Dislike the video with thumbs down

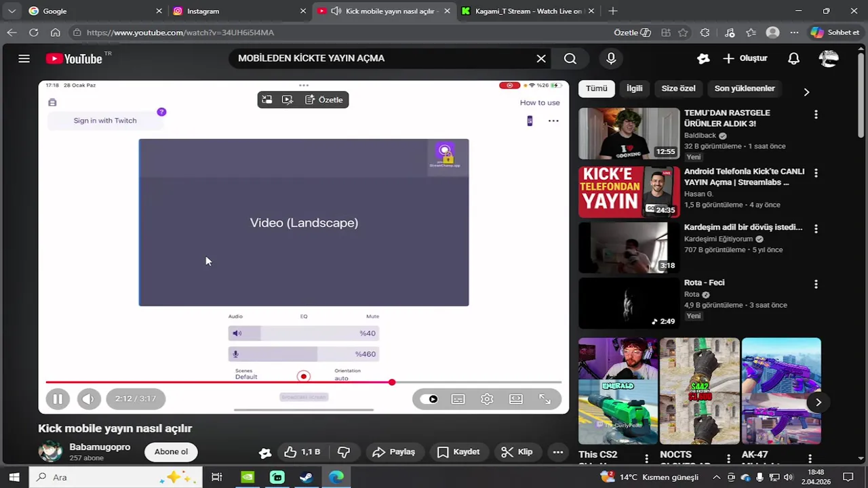[344, 452]
